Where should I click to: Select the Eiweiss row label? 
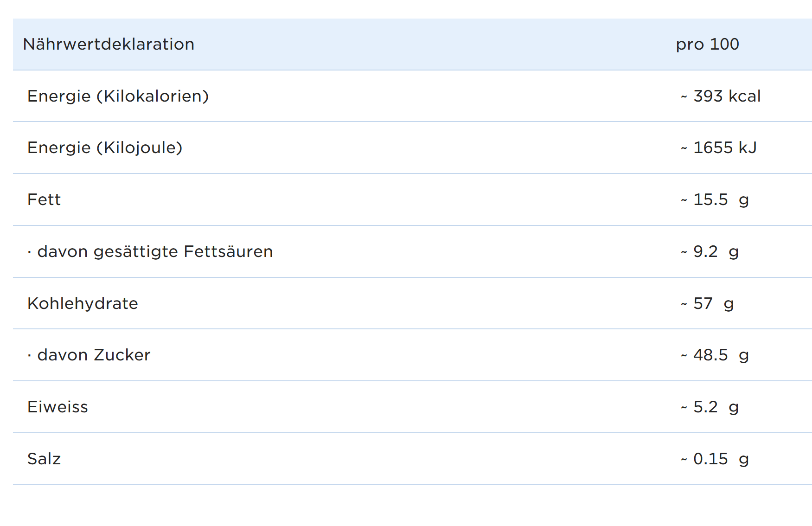tap(58, 407)
